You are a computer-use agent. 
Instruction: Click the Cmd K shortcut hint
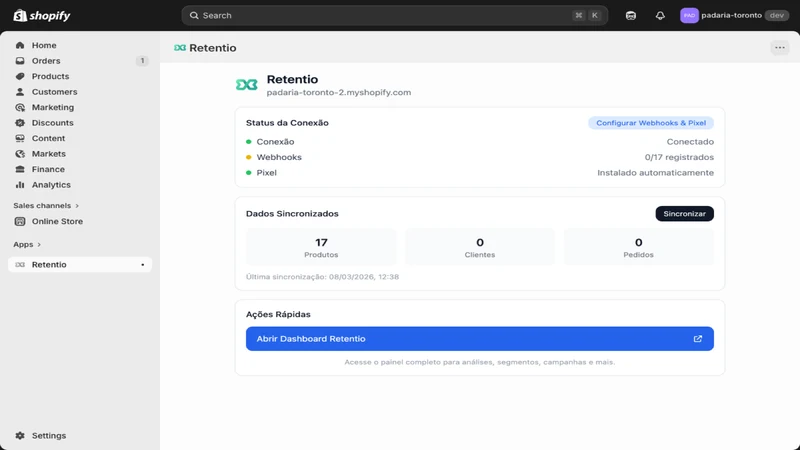point(586,15)
